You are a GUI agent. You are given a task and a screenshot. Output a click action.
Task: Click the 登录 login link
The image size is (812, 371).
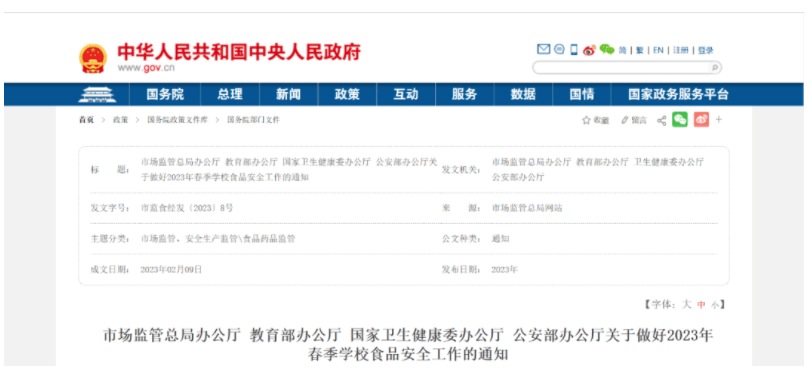coord(705,50)
